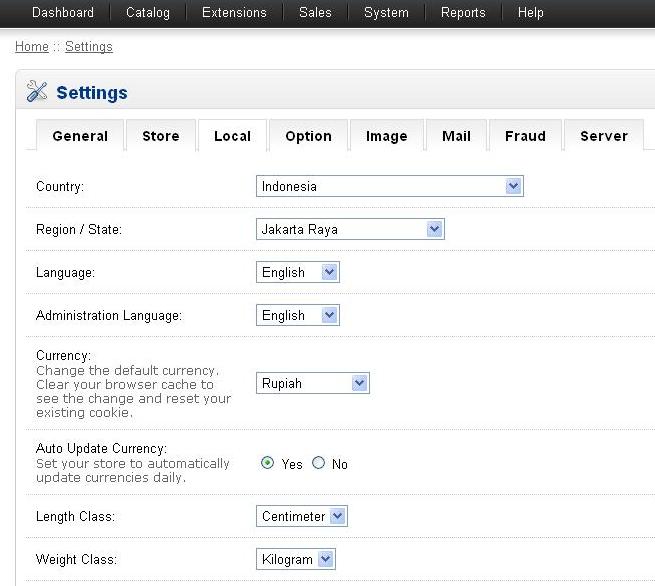Switch to the General tab
655x586 pixels.
point(80,136)
